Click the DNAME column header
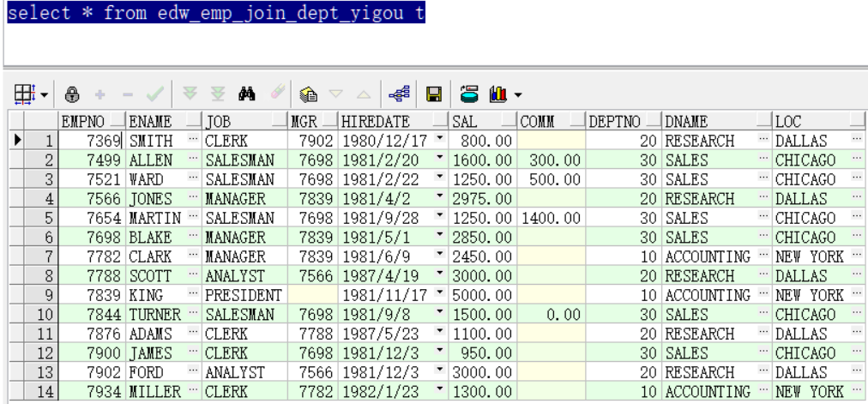The height and width of the screenshot is (404, 868). [717, 121]
